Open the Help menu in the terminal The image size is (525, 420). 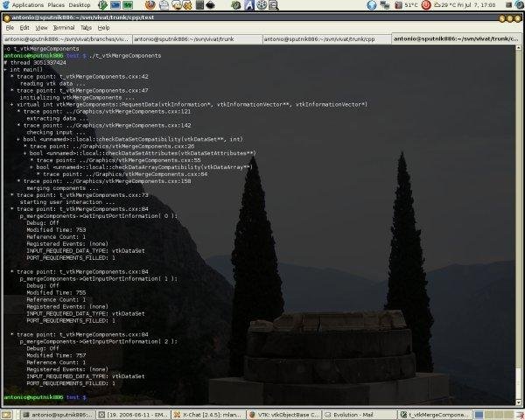[x=103, y=28]
